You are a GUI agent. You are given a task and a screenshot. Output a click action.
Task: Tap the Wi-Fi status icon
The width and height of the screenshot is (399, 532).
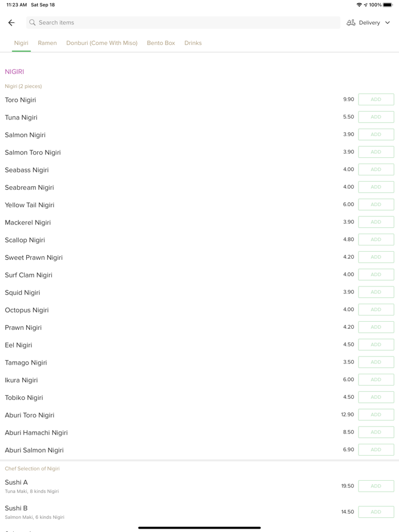(x=359, y=5)
